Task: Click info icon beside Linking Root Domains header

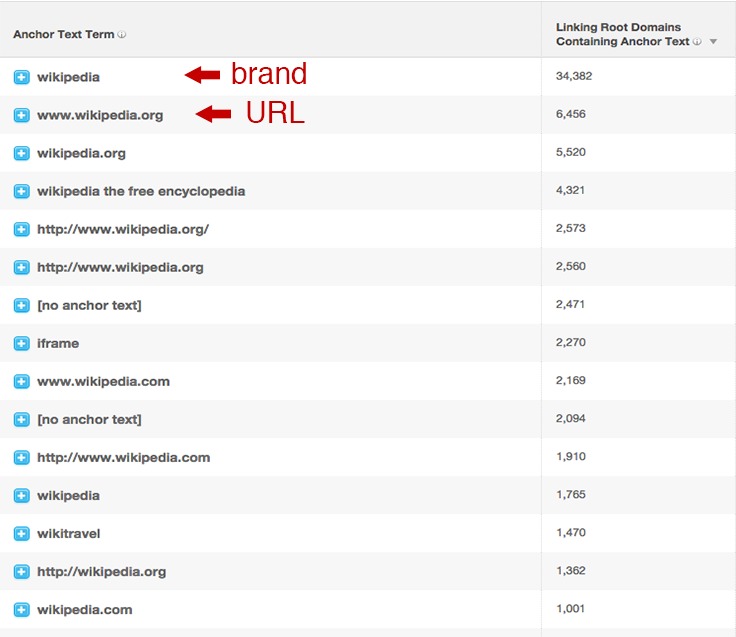Action: [697, 42]
